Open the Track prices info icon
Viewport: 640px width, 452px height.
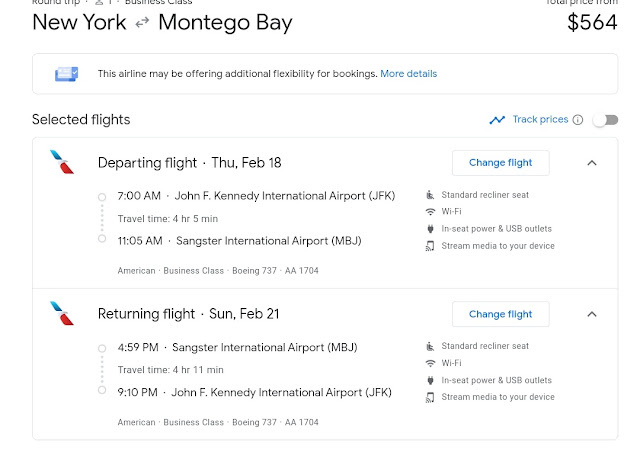point(578,120)
